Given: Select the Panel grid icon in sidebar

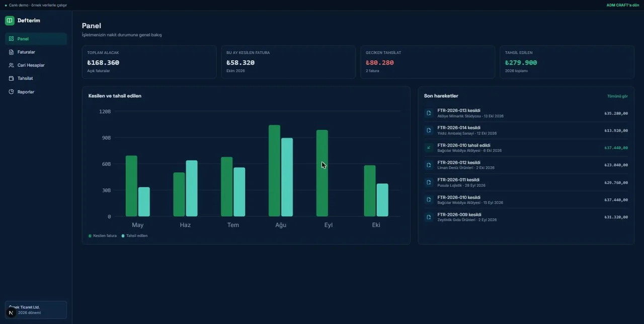Looking at the screenshot, I should point(12,39).
